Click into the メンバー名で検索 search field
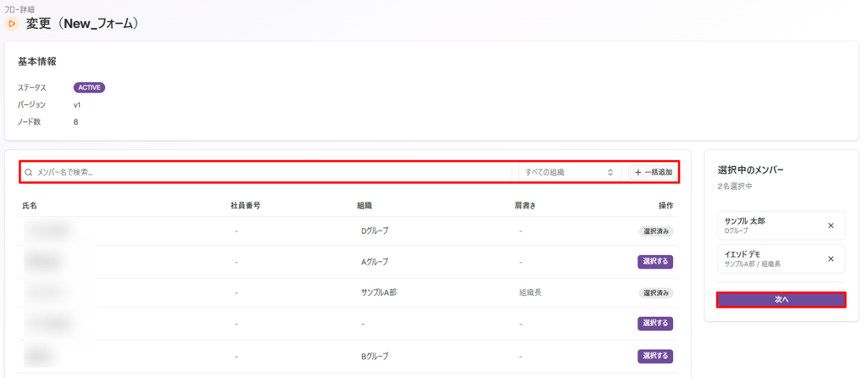This screenshot has width=868, height=378. pos(267,173)
